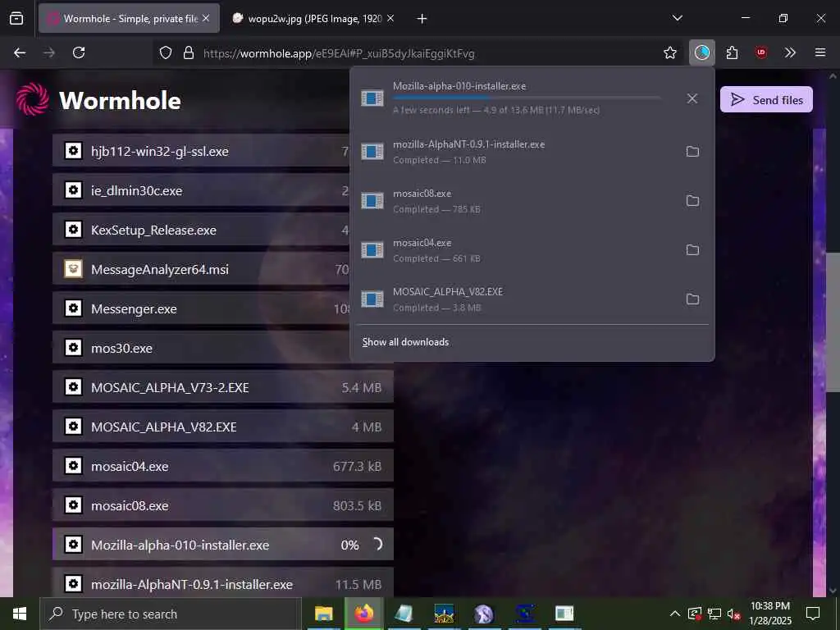Image resolution: width=840 pixels, height=630 pixels.
Task: Show hidden system tray icons
Action: 675,614
